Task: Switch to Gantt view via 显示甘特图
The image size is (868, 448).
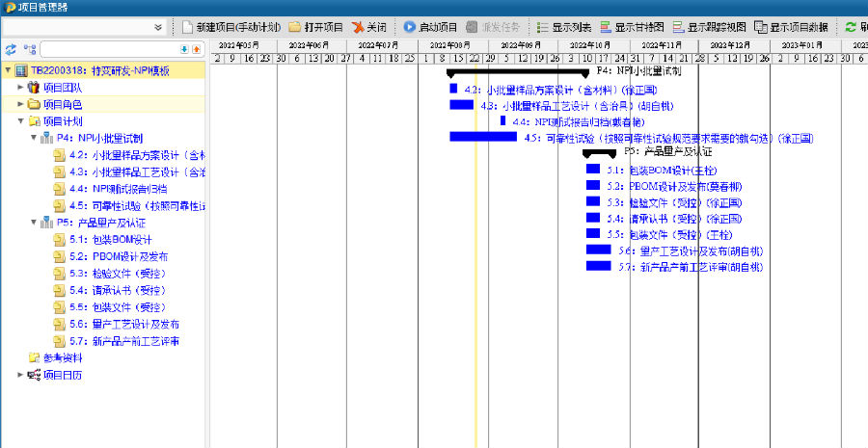Action: coord(632,27)
